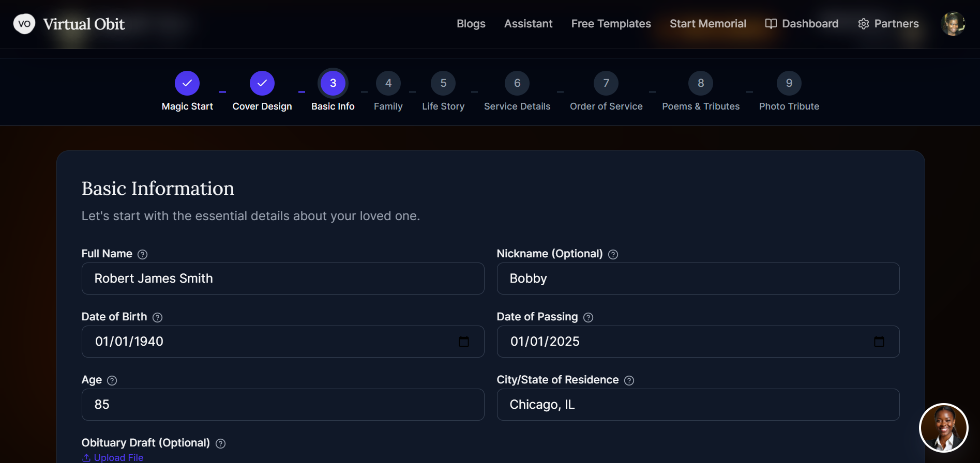Show the Nickname help question icon
Viewport: 980px width, 463px height.
(613, 254)
